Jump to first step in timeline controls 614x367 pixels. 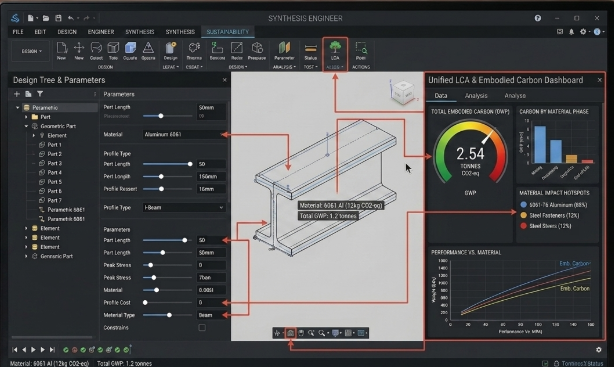click(15, 349)
